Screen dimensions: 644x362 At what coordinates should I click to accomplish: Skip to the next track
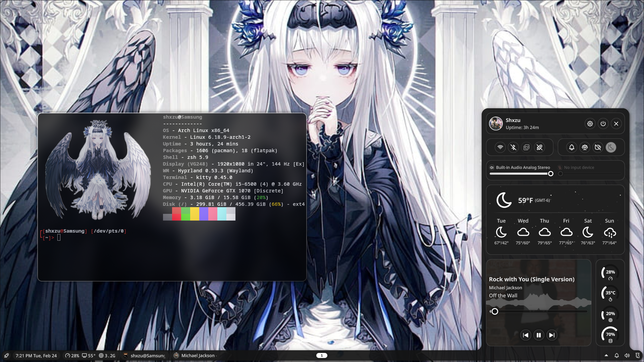tap(552, 335)
